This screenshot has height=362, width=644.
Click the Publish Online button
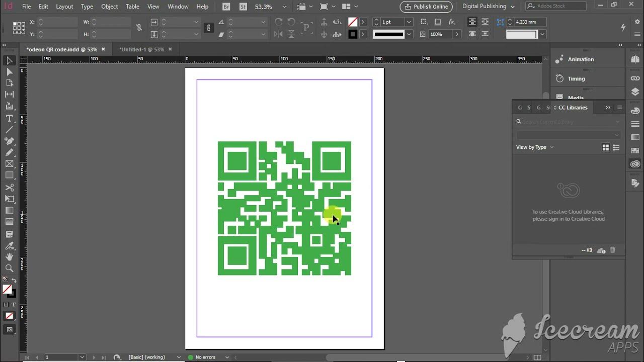tap(426, 7)
